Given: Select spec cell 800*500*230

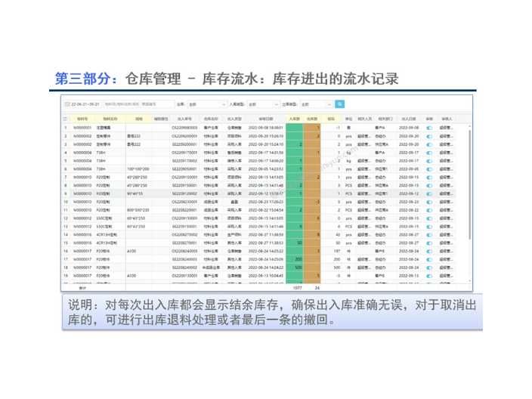Looking at the screenshot, I should click(138, 210).
